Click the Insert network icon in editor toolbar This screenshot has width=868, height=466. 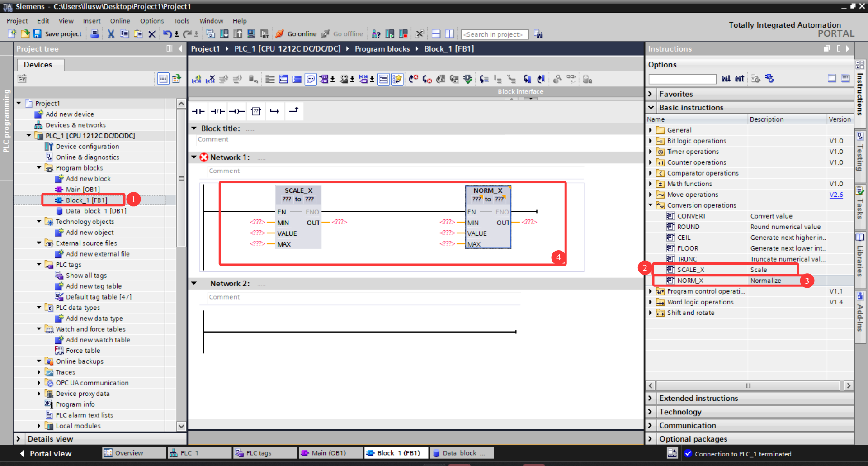coord(196,79)
